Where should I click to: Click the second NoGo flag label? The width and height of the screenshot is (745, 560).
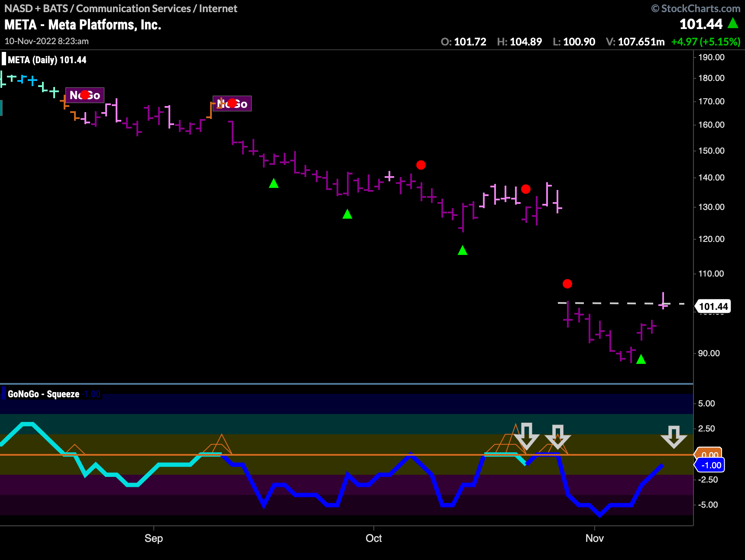(232, 103)
